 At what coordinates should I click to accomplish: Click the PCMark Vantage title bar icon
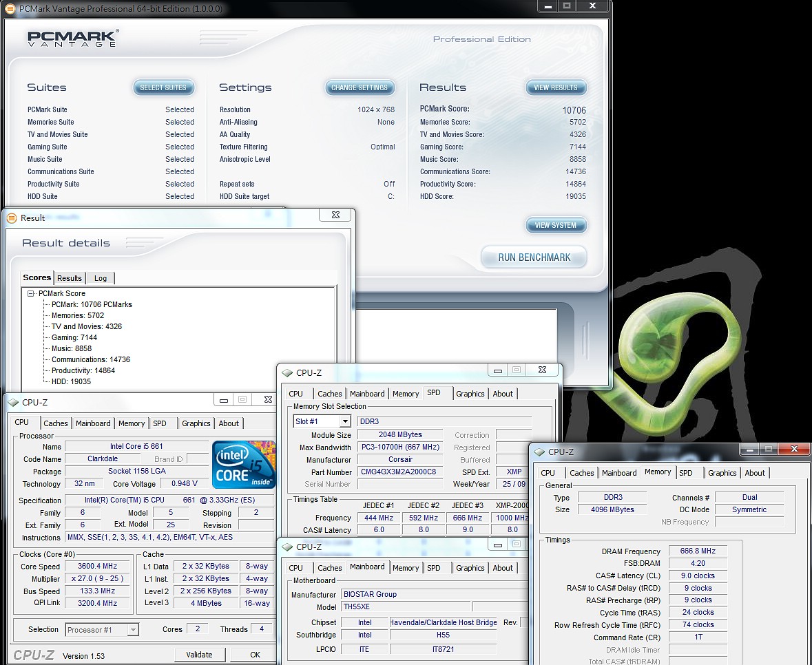[10, 9]
